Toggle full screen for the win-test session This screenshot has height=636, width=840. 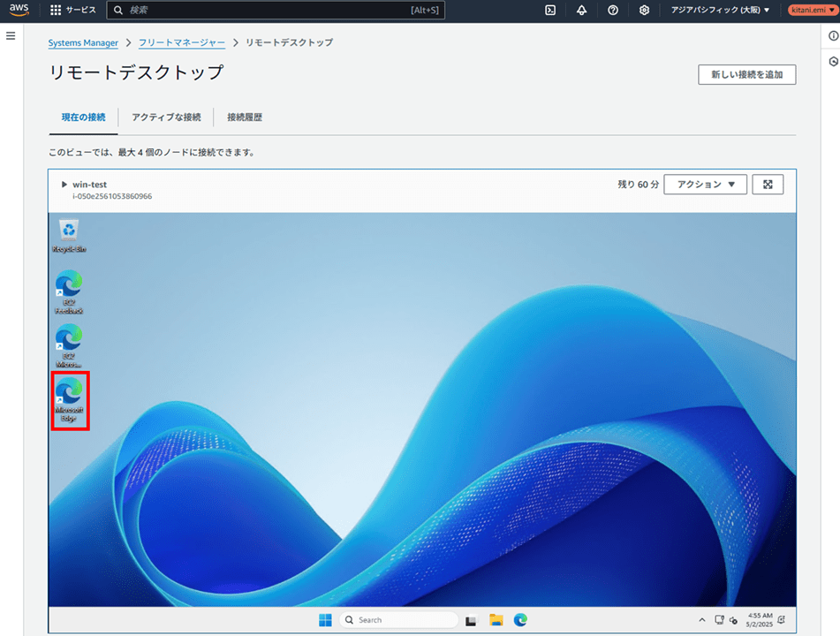[x=768, y=185]
